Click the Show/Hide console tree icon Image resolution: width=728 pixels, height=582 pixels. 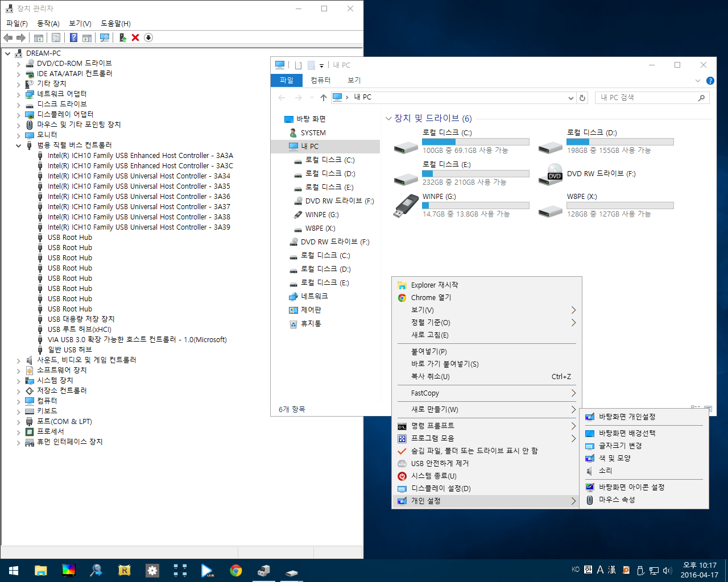coord(39,38)
